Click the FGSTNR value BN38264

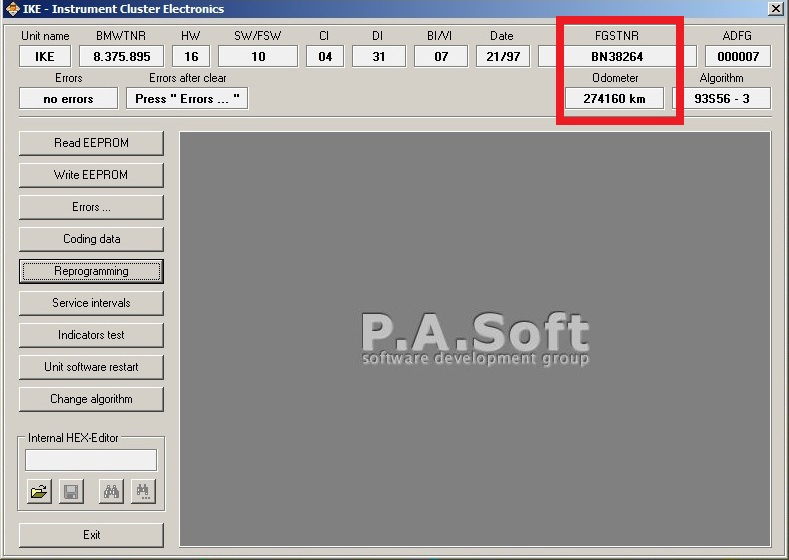point(617,56)
